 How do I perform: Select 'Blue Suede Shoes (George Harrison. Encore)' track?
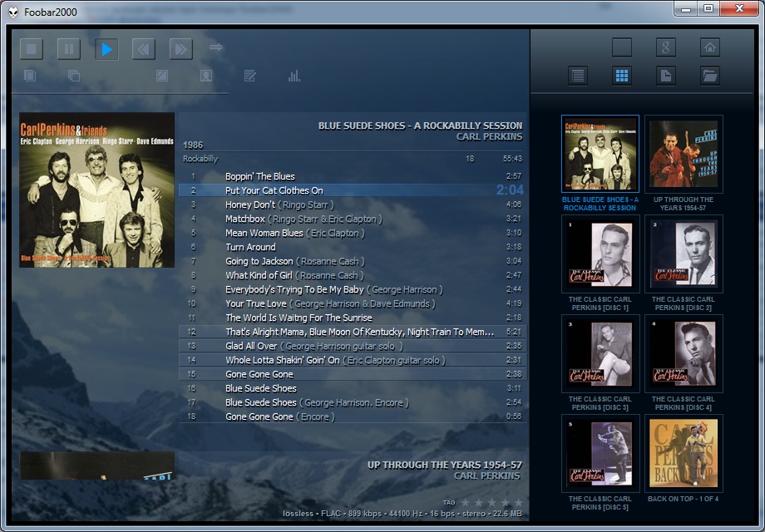click(x=353, y=402)
